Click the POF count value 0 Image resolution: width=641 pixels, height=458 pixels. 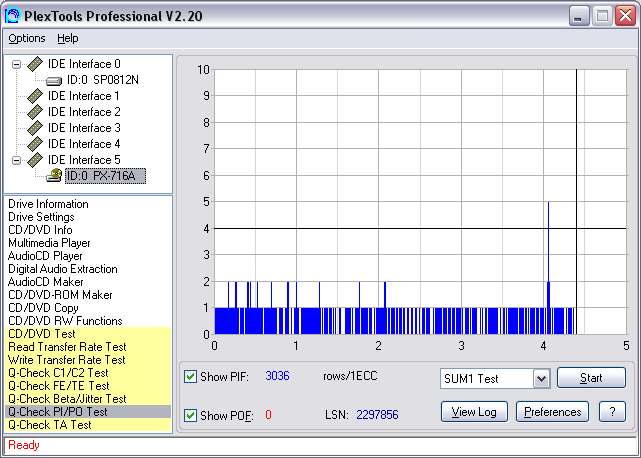coord(268,415)
